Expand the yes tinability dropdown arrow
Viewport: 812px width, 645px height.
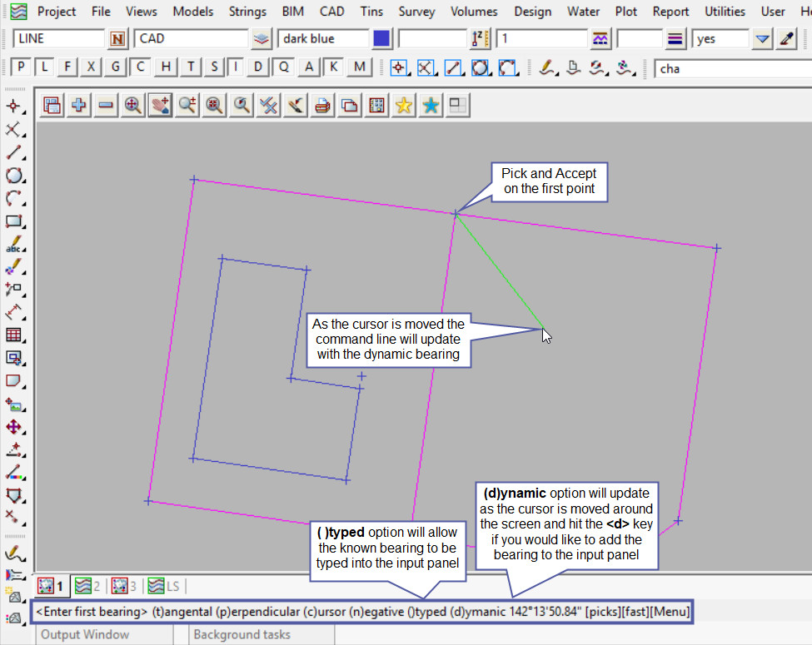coord(762,38)
